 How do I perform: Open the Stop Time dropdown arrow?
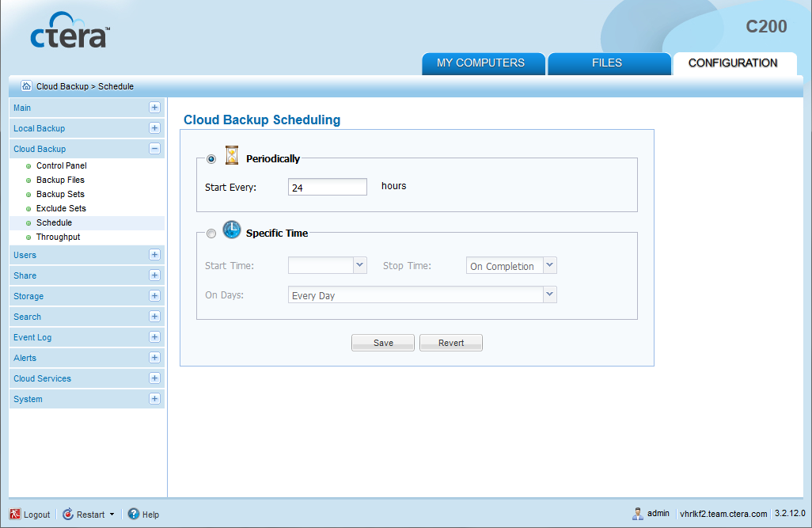[x=550, y=265]
